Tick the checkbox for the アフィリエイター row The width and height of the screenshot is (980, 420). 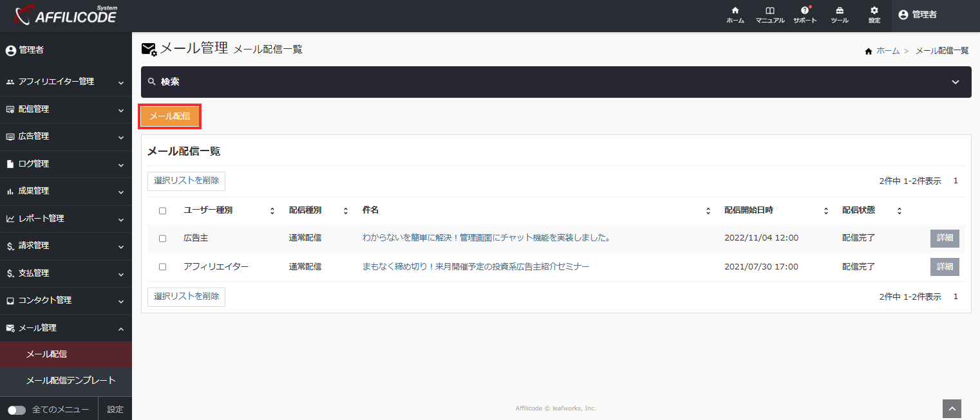pyautogui.click(x=162, y=266)
